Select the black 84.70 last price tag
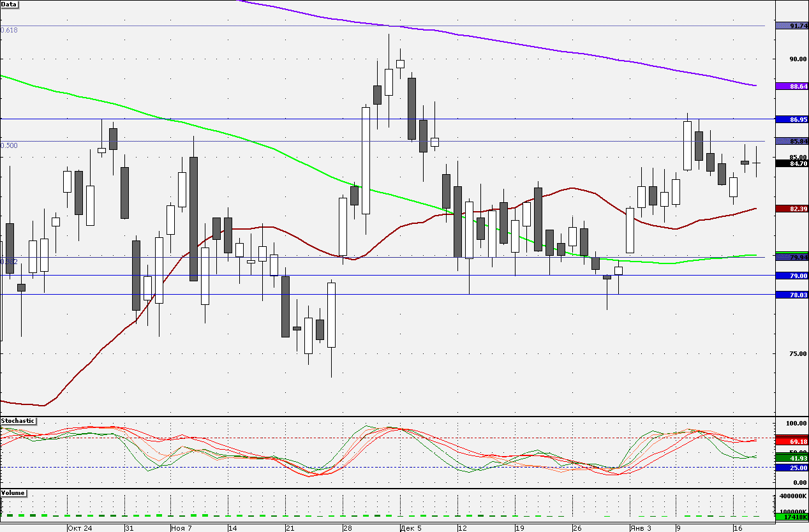This screenshot has height=532, width=809. click(x=790, y=164)
